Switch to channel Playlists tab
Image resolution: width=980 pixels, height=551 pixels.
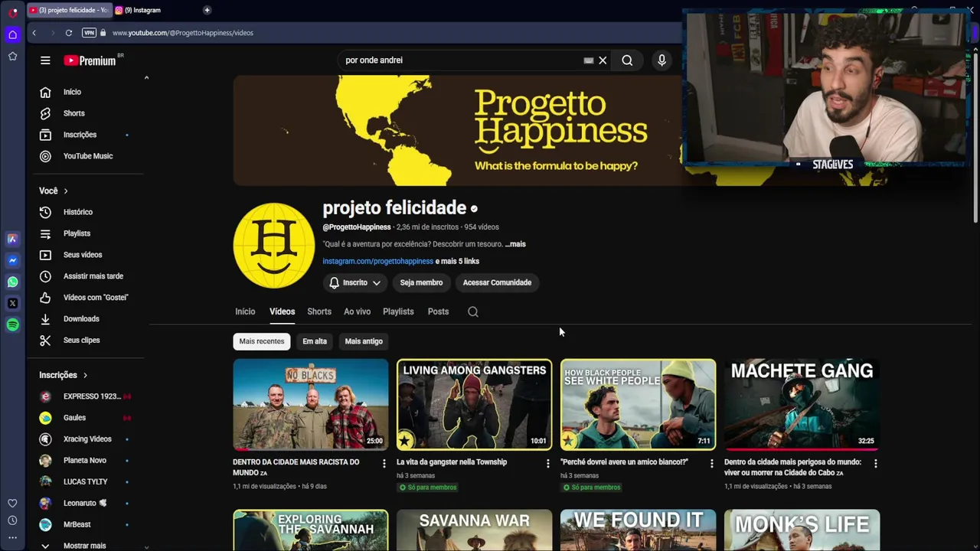pos(398,311)
